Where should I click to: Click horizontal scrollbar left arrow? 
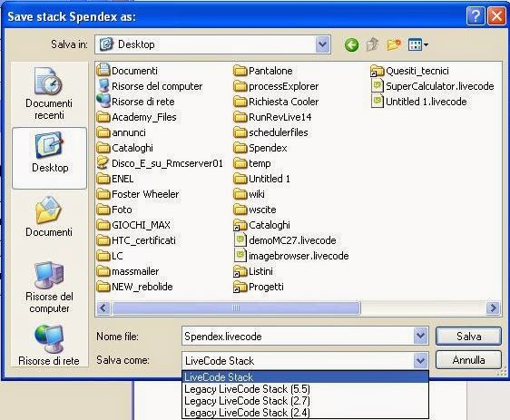click(x=103, y=308)
